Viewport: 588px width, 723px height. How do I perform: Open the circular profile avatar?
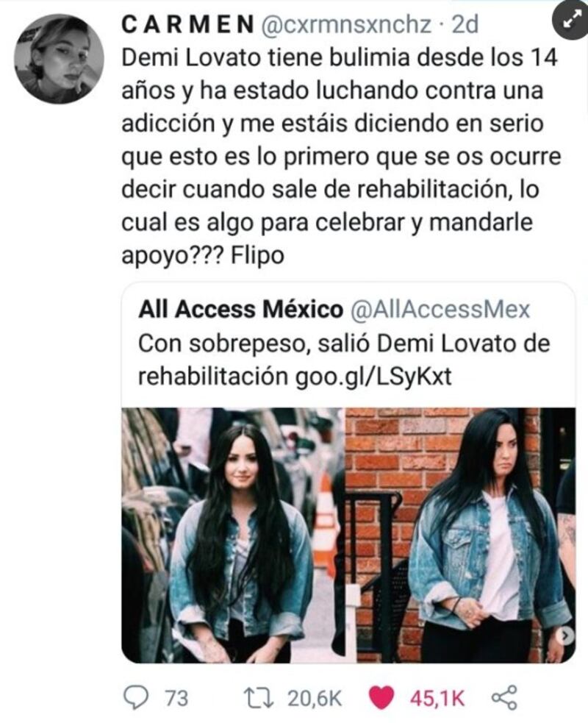click(x=59, y=59)
